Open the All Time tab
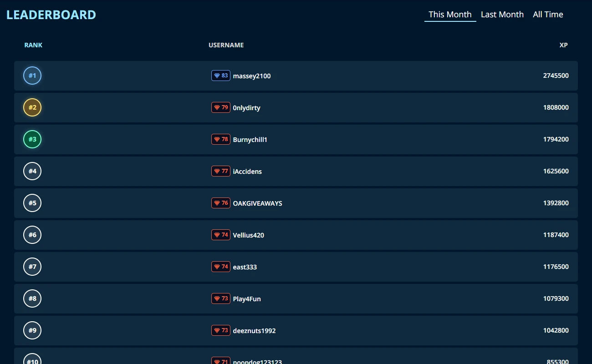The height and width of the screenshot is (364, 592). click(548, 15)
